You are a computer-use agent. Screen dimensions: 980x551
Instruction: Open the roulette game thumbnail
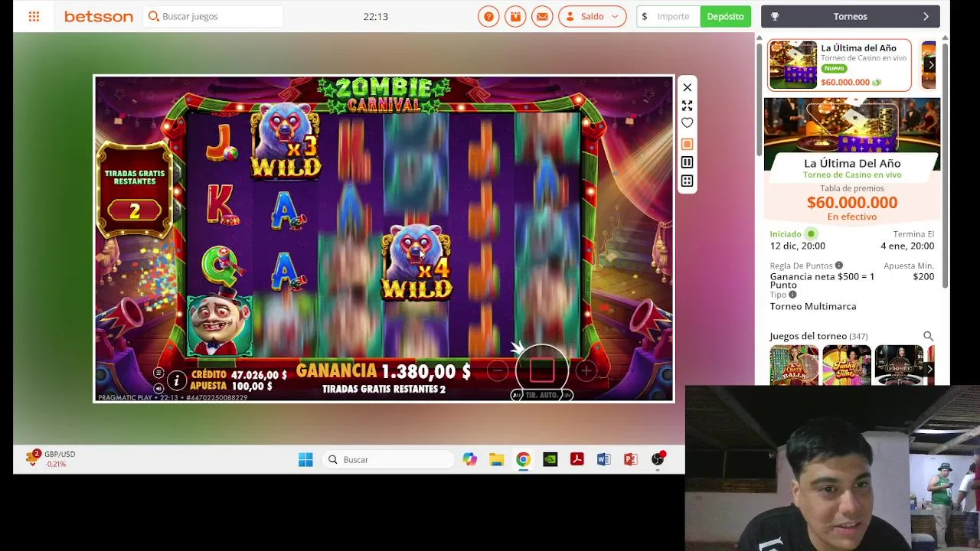pyautogui.click(x=899, y=365)
